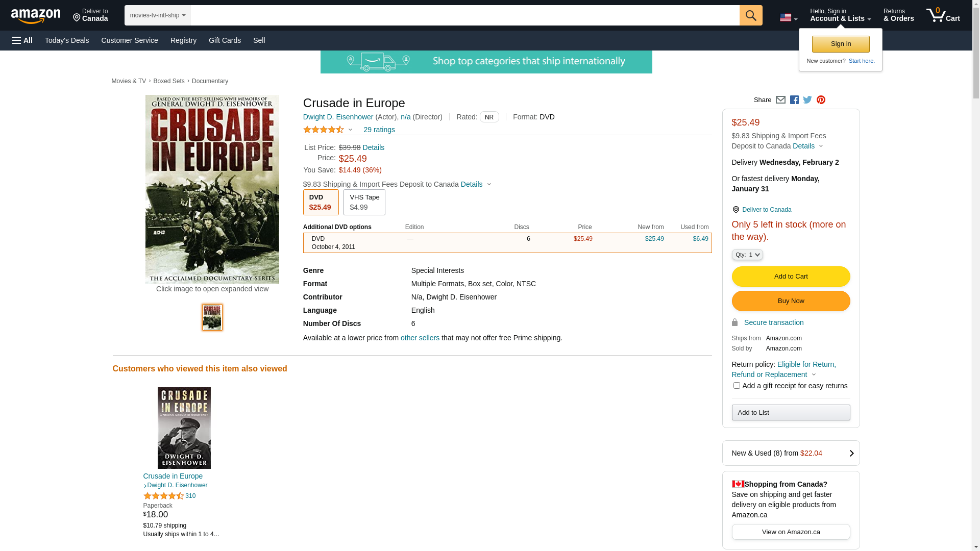The height and width of the screenshot is (551, 980).
Task: Open Gift Cards navigation item
Action: pyautogui.click(x=225, y=40)
